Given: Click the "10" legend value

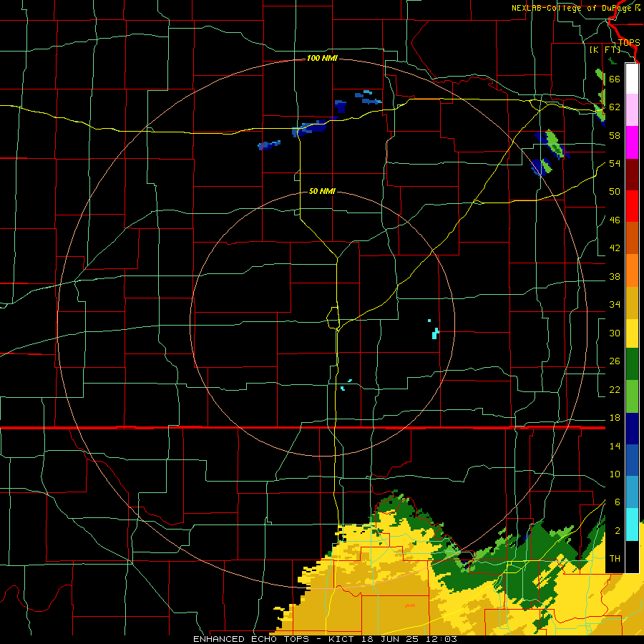Looking at the screenshot, I should [x=615, y=474].
